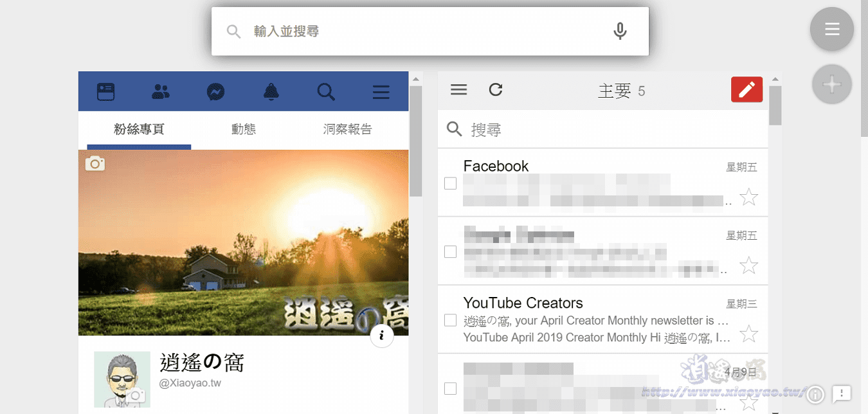Viewport: 868px width, 414px height.
Task: Click magnifier icon in top search bar
Action: pos(234,32)
